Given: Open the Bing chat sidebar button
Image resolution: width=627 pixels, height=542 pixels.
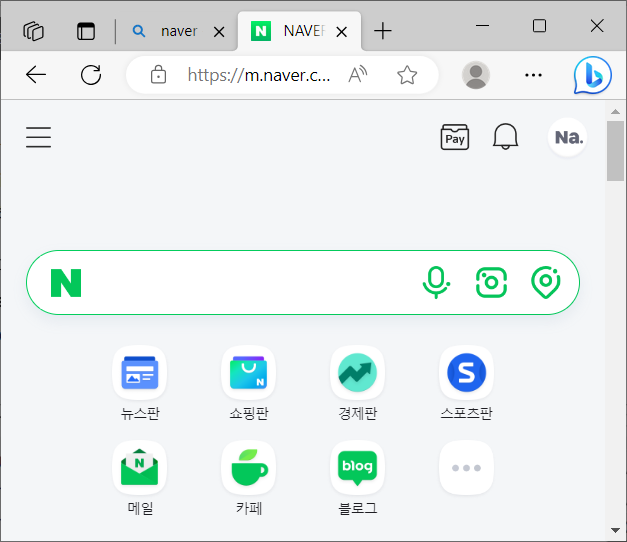Looking at the screenshot, I should (593, 75).
